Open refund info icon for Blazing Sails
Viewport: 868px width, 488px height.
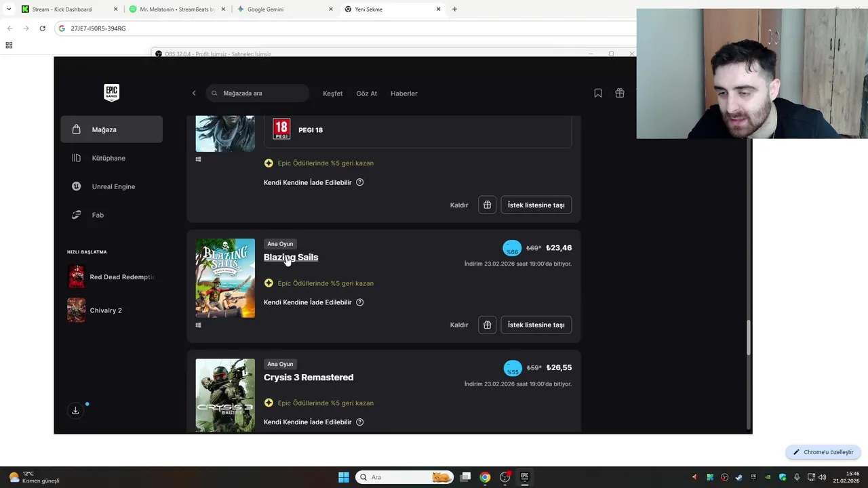tap(360, 302)
